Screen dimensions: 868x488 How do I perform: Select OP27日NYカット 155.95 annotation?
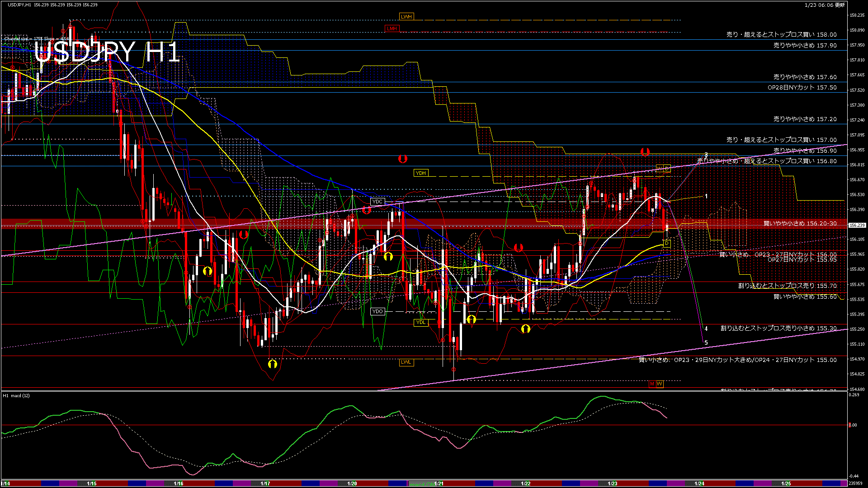(802, 260)
